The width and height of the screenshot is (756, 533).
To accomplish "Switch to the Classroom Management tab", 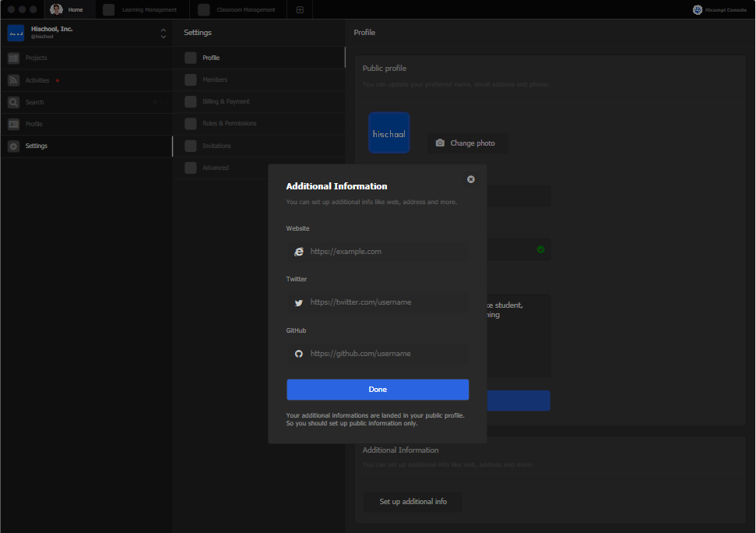I will 245,10.
